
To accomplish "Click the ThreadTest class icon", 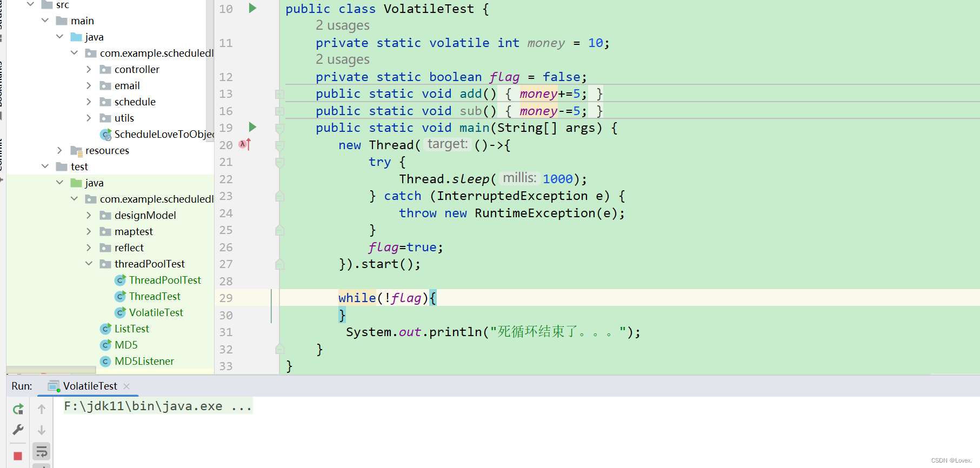I will coord(121,296).
